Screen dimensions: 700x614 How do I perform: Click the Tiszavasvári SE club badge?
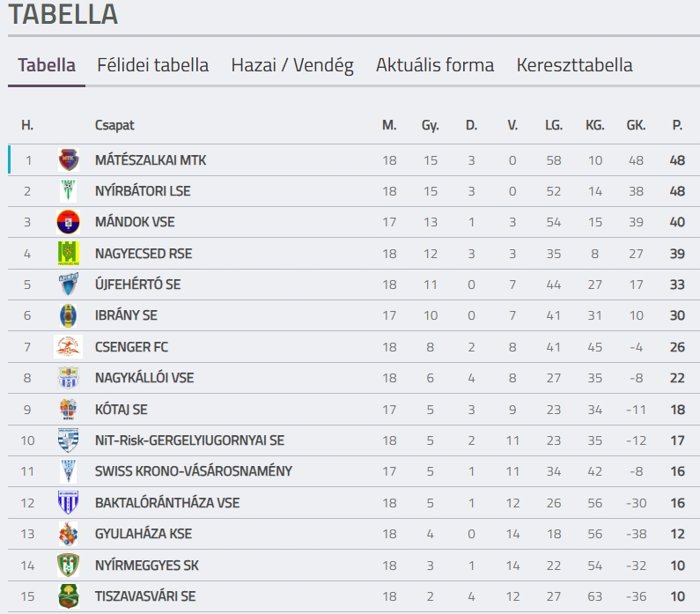[68, 596]
